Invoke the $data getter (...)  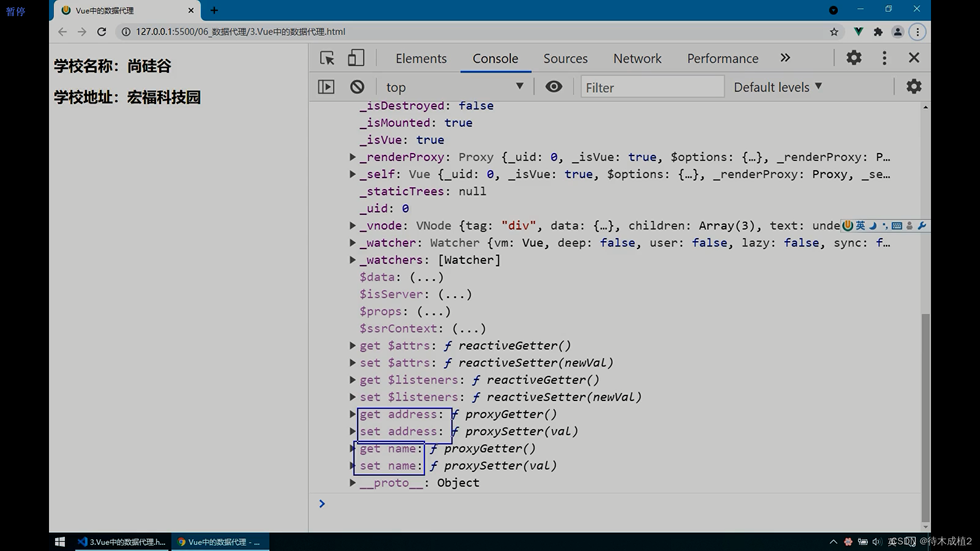point(427,277)
